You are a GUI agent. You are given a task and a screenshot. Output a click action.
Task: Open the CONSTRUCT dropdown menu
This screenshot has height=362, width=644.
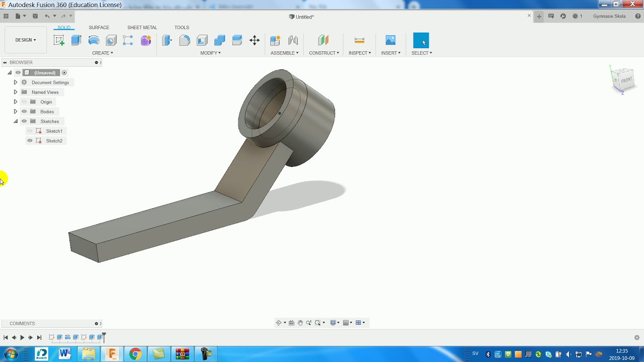coord(324,53)
